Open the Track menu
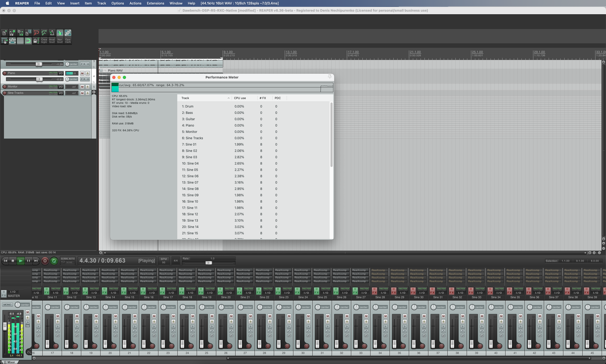 point(101,3)
